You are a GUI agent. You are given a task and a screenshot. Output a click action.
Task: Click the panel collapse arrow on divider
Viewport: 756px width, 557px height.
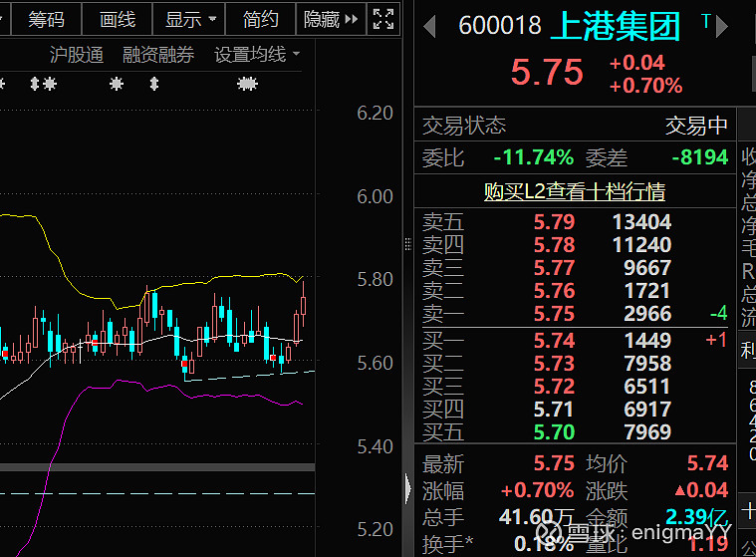pyautogui.click(x=408, y=488)
